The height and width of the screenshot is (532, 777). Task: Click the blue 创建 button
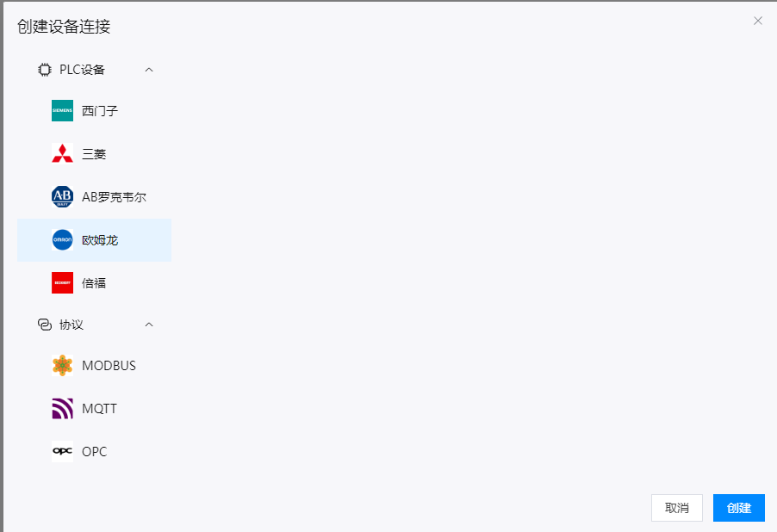coord(739,508)
